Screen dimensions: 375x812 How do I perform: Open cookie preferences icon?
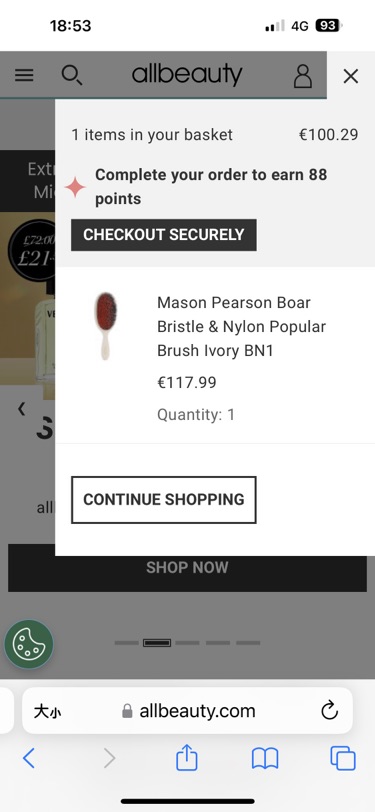[x=29, y=644]
